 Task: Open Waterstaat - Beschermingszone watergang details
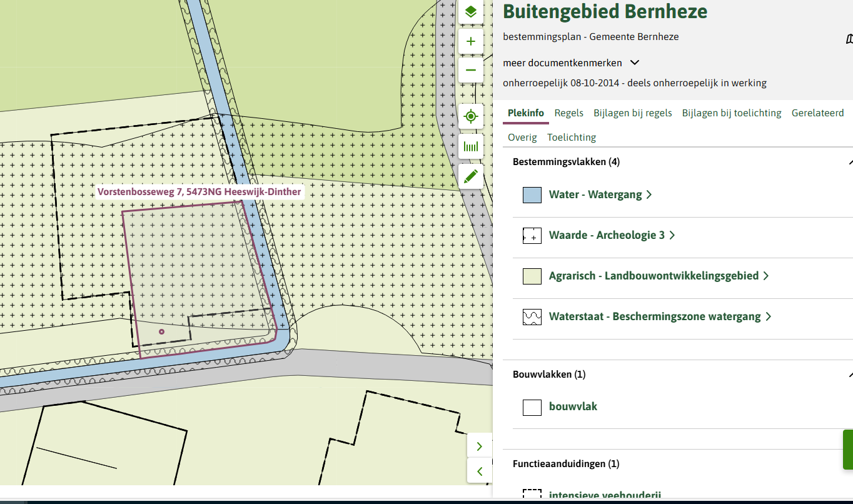660,316
